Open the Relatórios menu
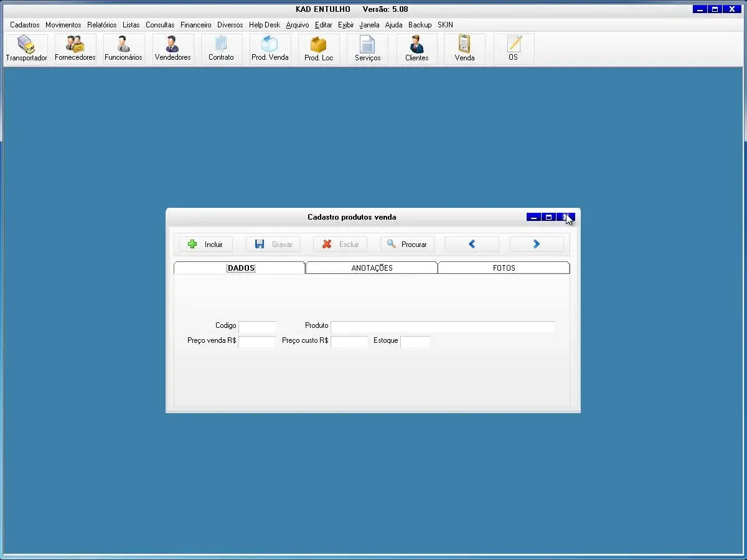747x560 pixels. (101, 25)
